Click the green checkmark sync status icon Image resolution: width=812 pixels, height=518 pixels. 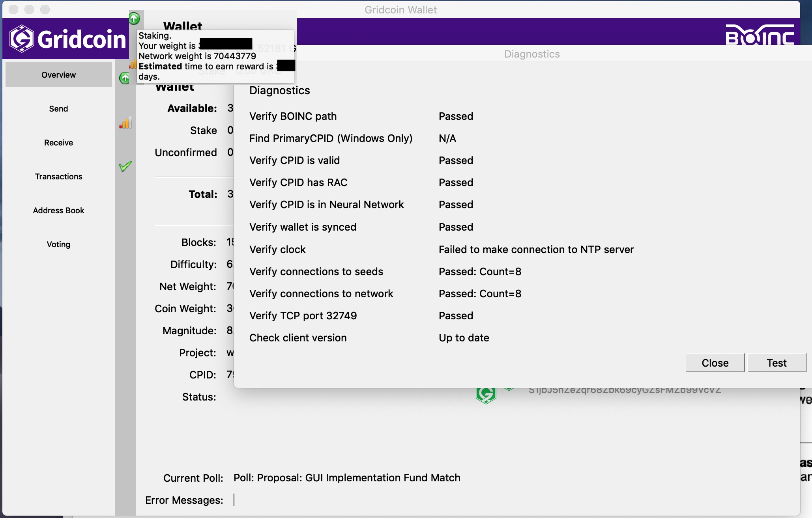tap(125, 166)
